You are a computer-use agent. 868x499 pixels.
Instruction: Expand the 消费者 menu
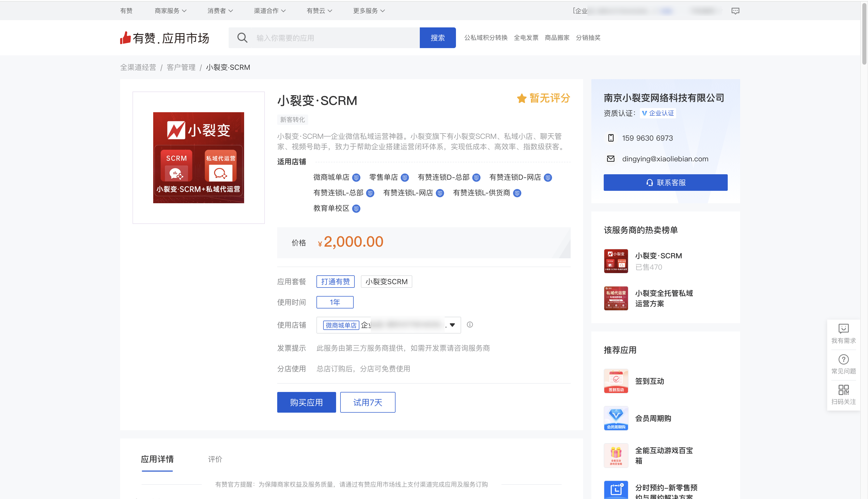(x=220, y=11)
